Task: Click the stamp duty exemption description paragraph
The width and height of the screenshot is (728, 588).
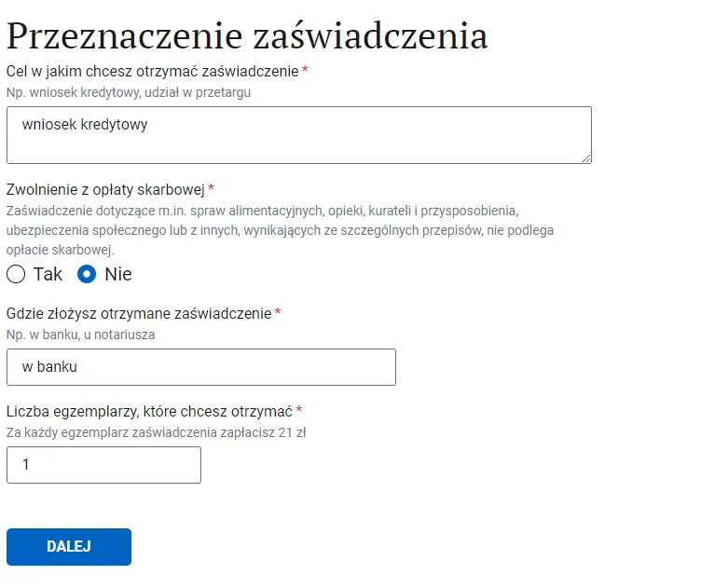Action: [280, 229]
